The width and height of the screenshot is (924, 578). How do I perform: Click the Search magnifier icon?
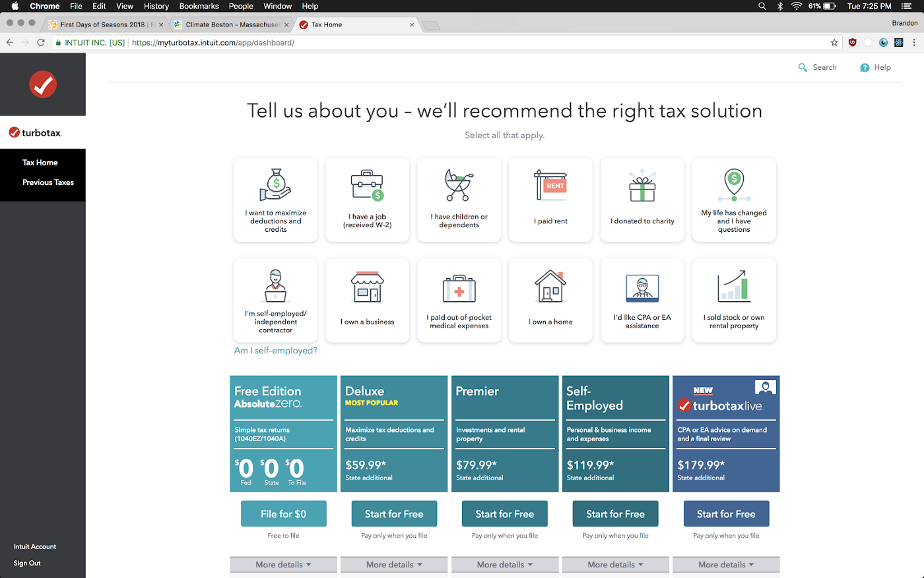[803, 67]
